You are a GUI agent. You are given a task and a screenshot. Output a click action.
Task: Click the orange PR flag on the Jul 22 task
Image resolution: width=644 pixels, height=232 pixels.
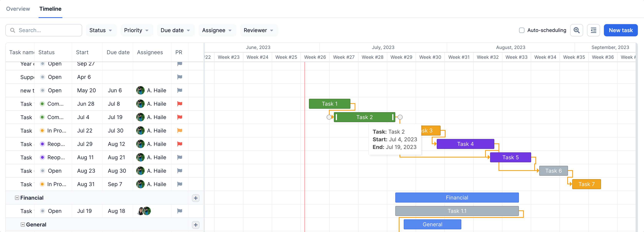tap(179, 131)
